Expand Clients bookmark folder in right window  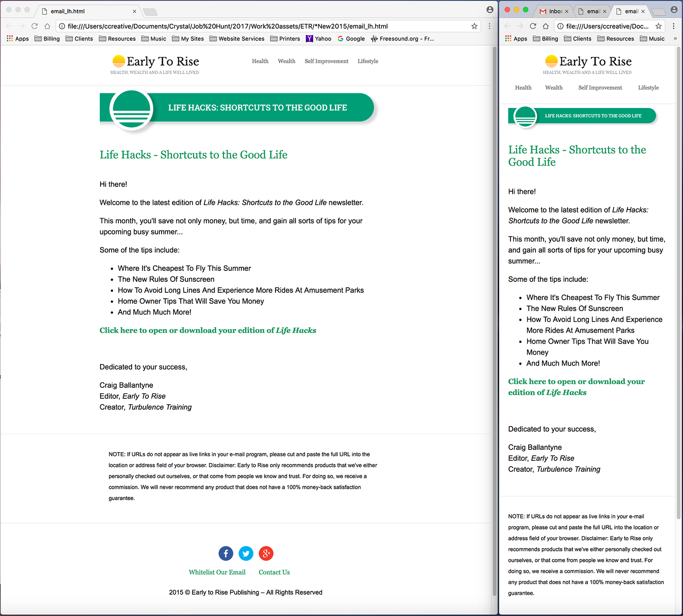point(578,39)
